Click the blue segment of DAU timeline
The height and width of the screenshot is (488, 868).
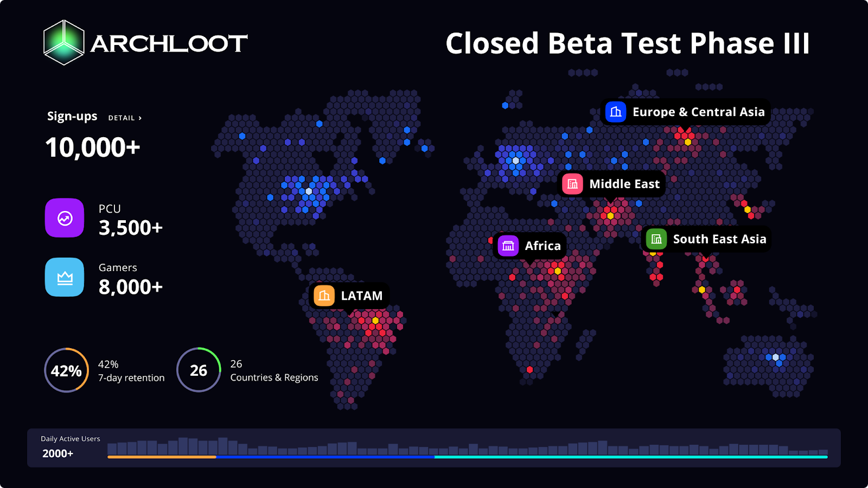tap(325, 457)
